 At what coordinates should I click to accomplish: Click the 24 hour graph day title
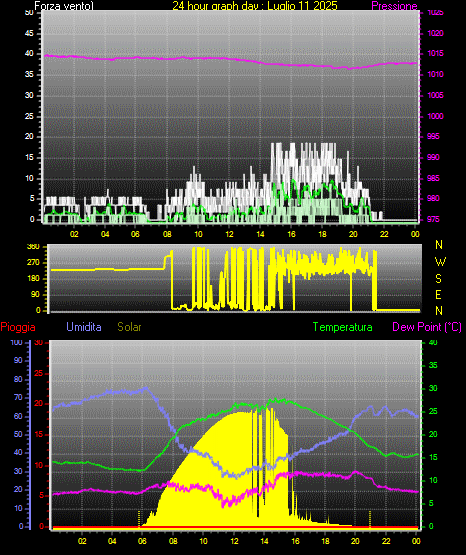coord(255,6)
